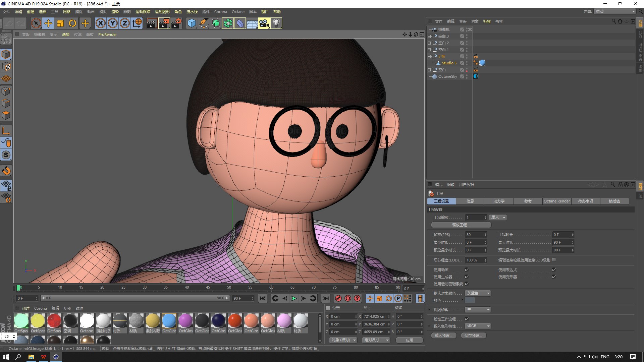The image size is (644, 362).
Task: Switch to texture mode in left sidebar
Action: click(x=6, y=67)
